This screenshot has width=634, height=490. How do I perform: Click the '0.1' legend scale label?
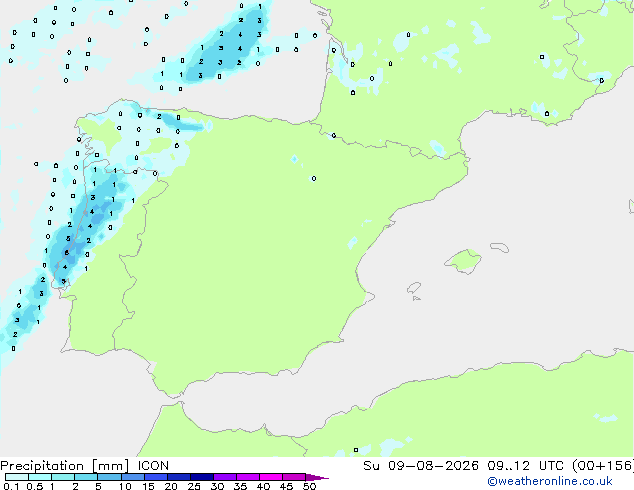[11, 486]
